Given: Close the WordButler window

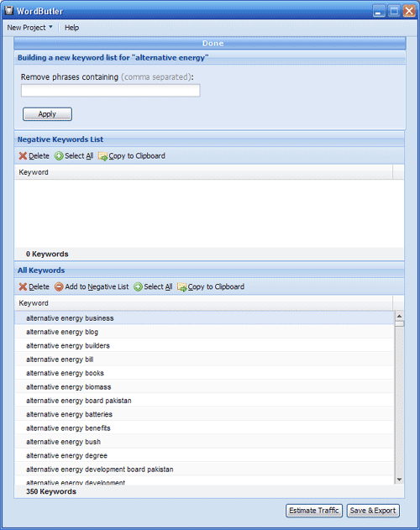Looking at the screenshot, I should 409,11.
